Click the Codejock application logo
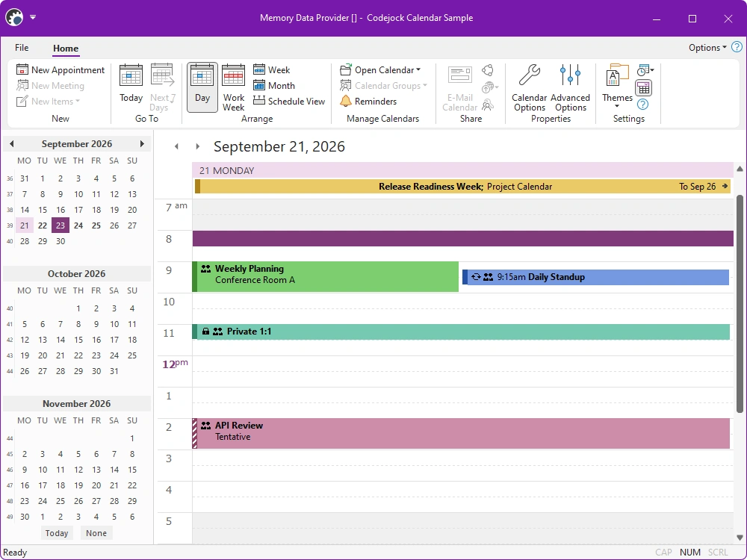The width and height of the screenshot is (747, 560). [14, 18]
